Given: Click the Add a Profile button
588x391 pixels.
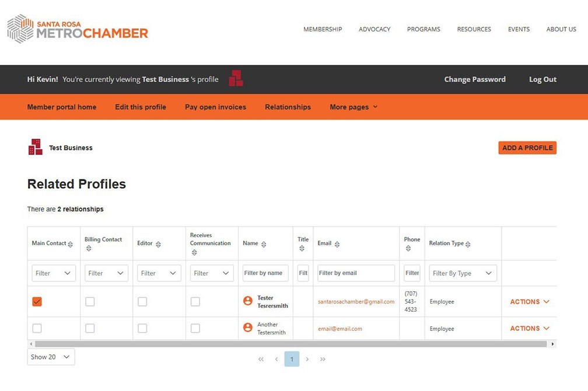Looking at the screenshot, I should pos(527,148).
